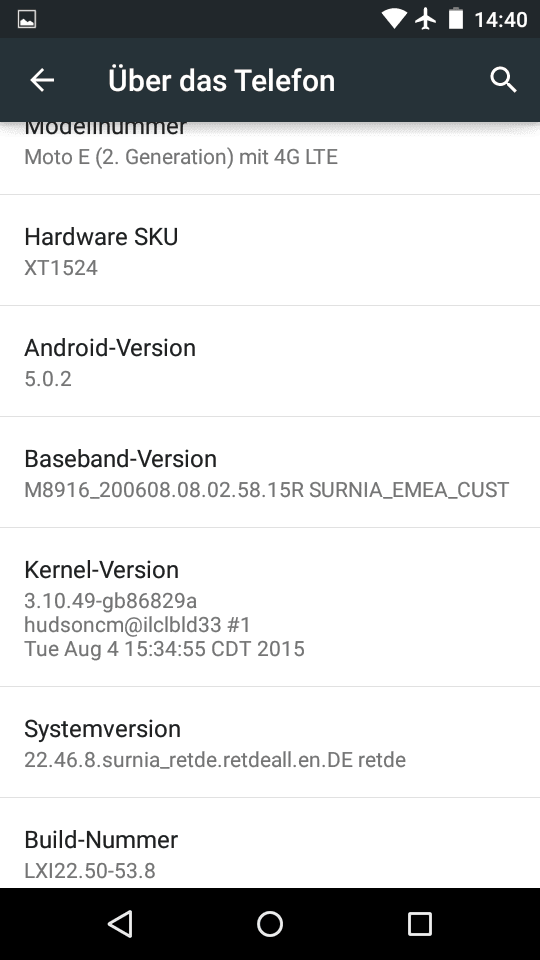540x960 pixels.
Task: Tap the XT1524 SKU value text
Action: pos(61,268)
